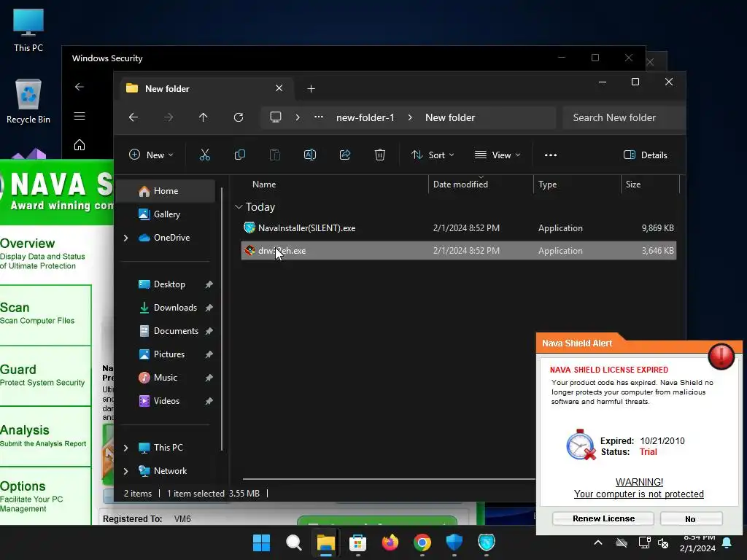
Task: Open the address bar ellipsis path menu
Action: (x=319, y=117)
